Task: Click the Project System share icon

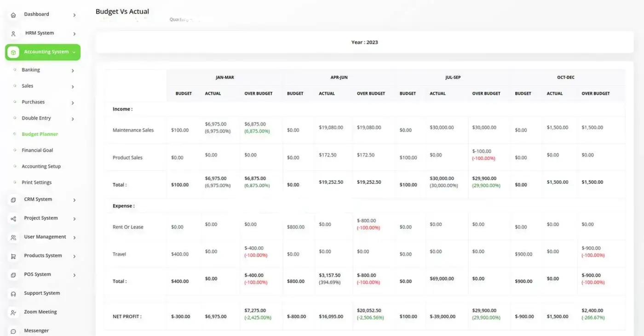Action: [13, 219]
